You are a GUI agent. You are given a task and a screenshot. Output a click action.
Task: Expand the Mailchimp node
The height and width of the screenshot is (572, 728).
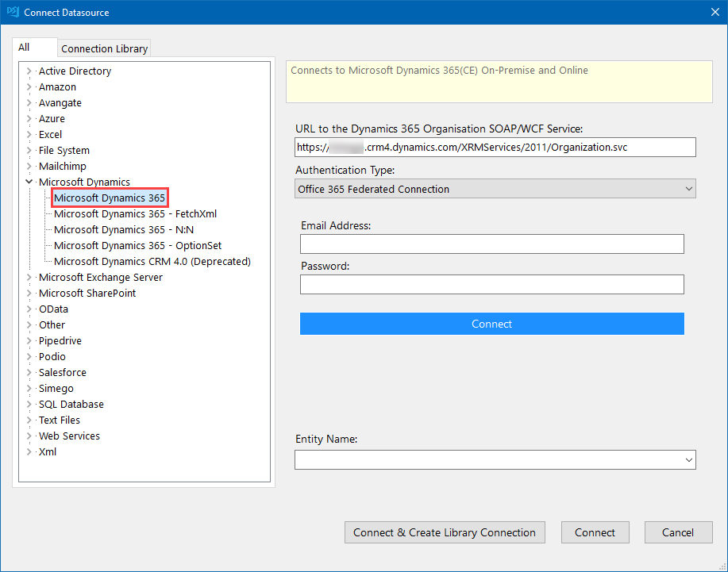[29, 166]
